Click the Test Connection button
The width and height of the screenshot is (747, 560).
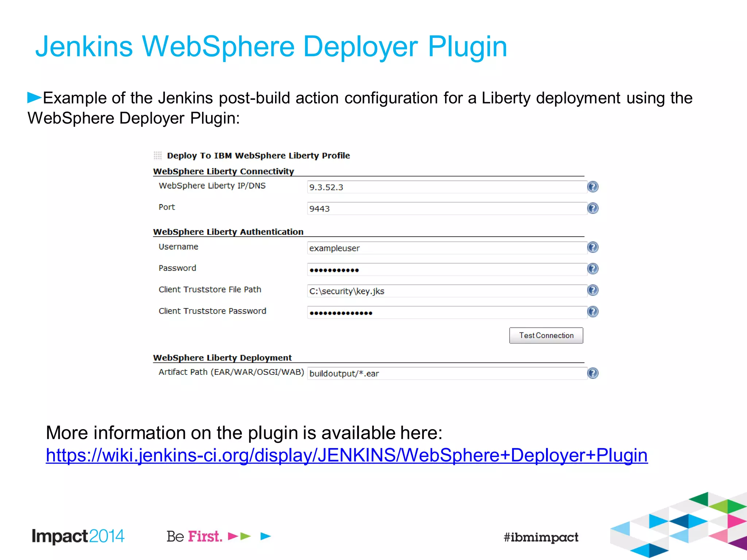click(546, 335)
